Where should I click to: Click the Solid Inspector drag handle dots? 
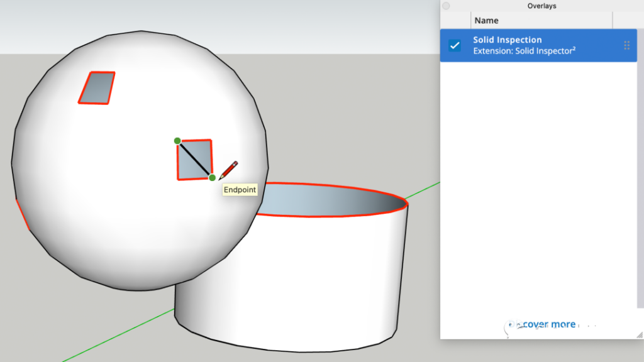626,45
